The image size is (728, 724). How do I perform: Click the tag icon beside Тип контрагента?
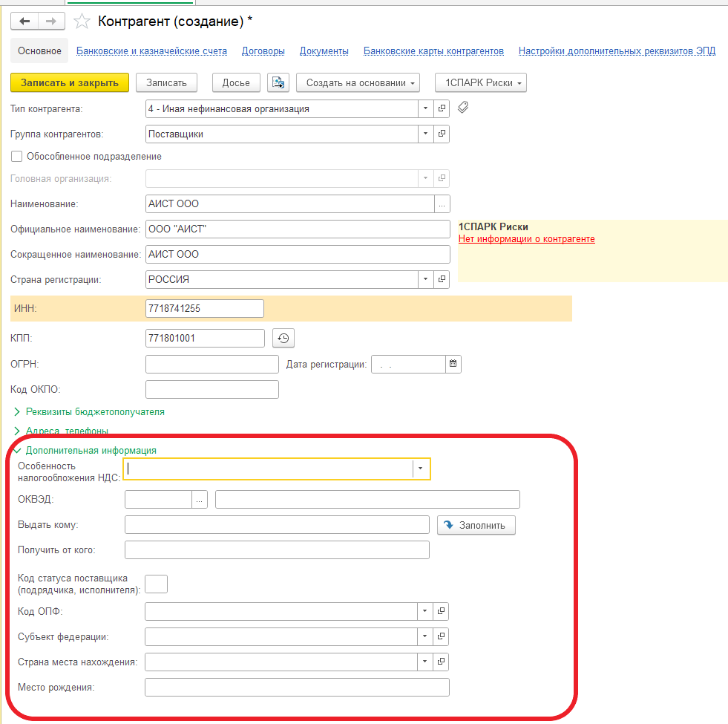pos(463,108)
